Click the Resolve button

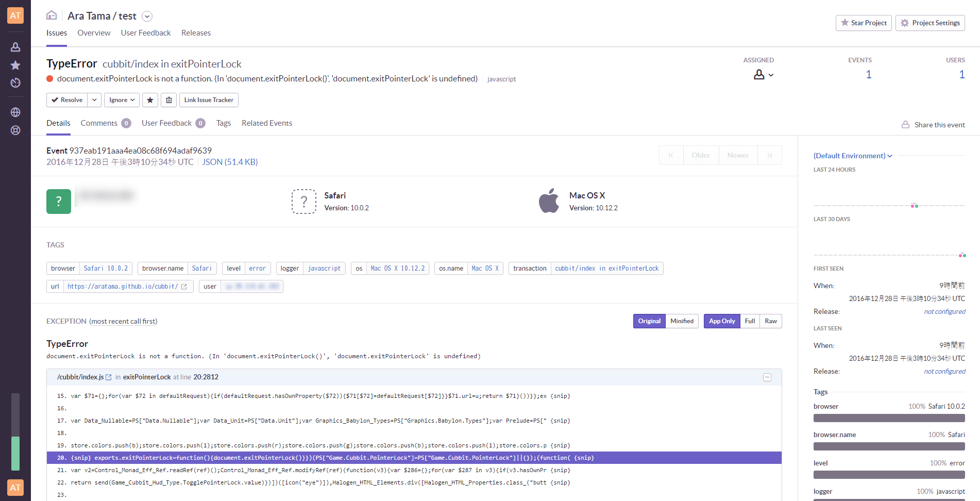[x=67, y=100]
